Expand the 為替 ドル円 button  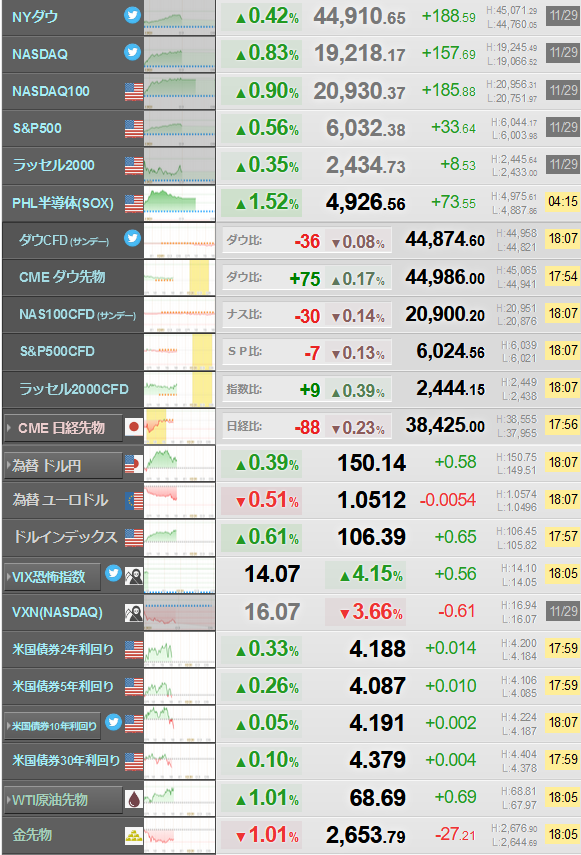[x=63, y=466]
